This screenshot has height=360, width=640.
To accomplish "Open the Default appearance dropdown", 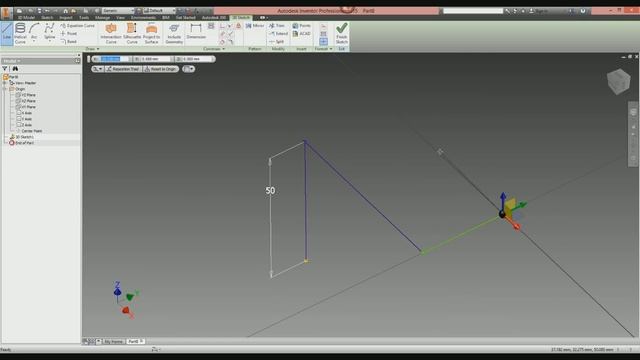I will pyautogui.click(x=159, y=11).
